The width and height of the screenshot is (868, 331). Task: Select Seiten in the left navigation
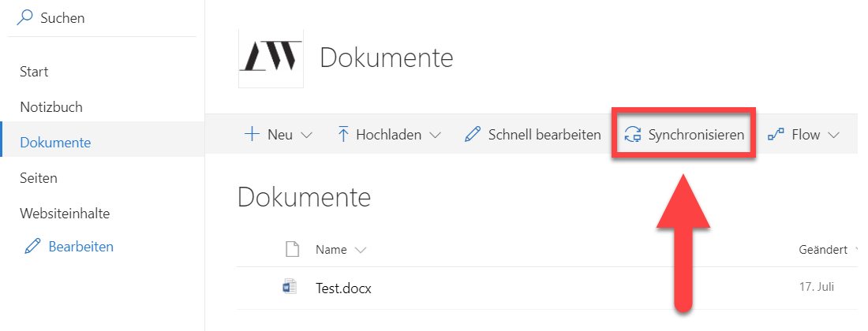click(39, 178)
